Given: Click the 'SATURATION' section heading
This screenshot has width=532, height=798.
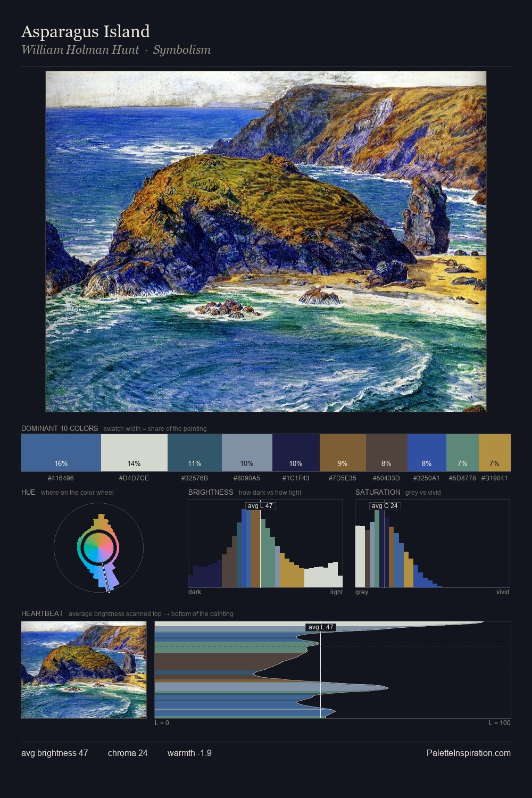Looking at the screenshot, I should click(378, 492).
